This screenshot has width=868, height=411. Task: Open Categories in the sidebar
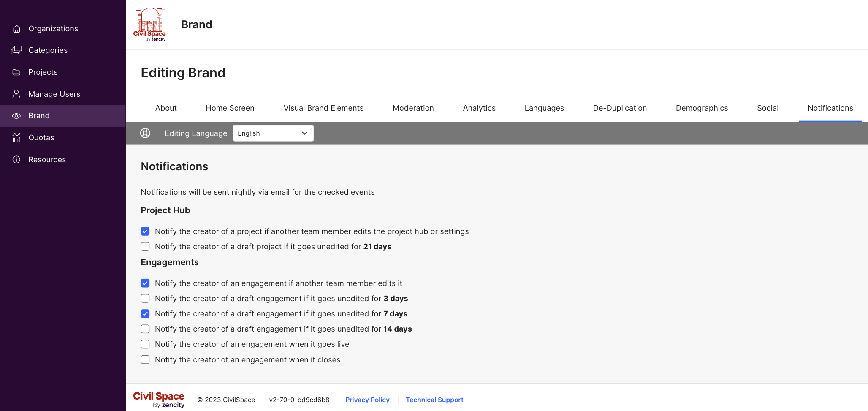63,50
